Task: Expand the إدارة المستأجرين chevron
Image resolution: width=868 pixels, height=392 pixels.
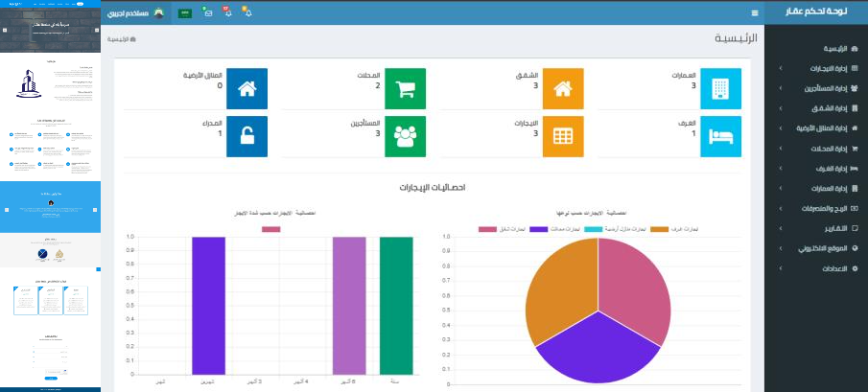Action: click(x=781, y=88)
